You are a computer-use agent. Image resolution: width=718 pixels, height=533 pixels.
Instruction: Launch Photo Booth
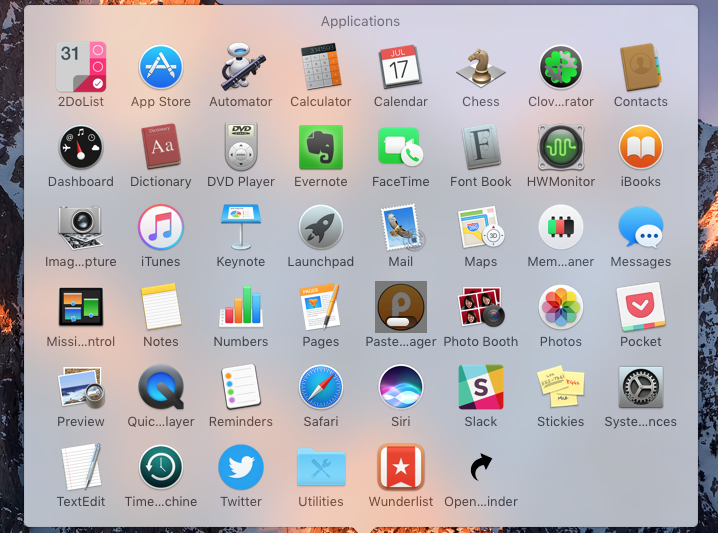(x=481, y=307)
